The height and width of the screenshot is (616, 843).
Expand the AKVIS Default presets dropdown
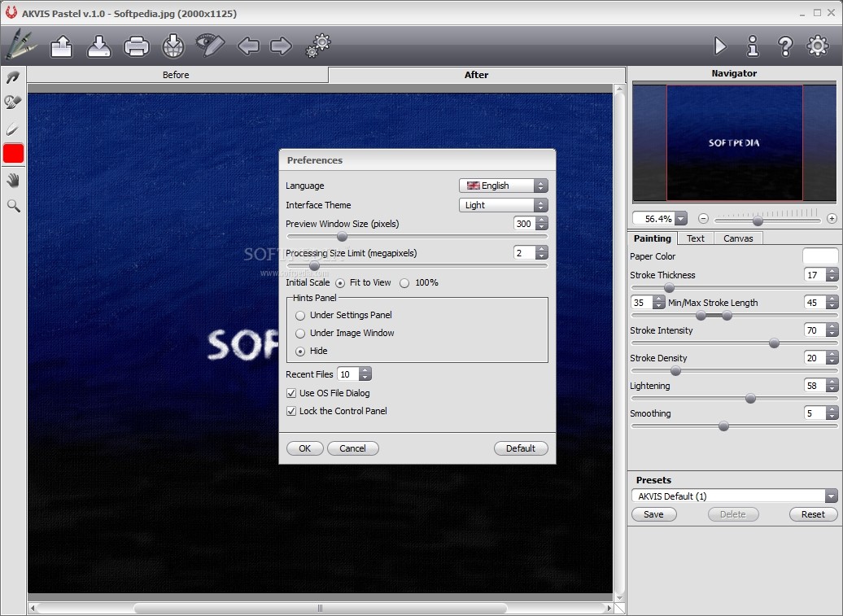831,496
